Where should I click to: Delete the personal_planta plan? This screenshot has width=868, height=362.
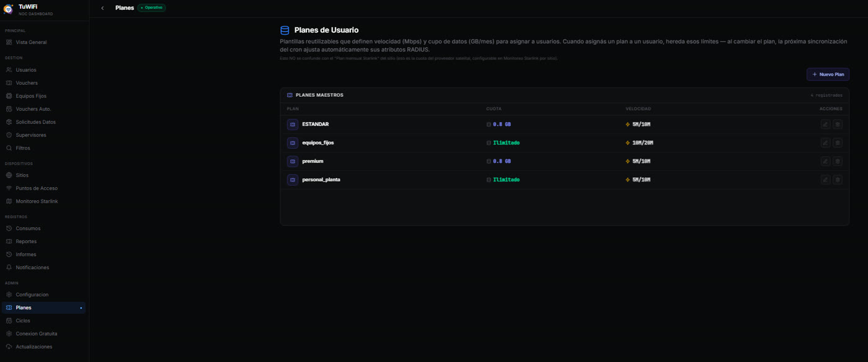click(838, 180)
